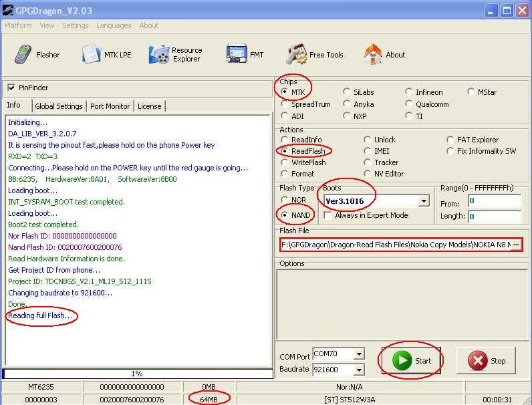
Task: Switch to the Global Settings tab
Action: pos(59,106)
